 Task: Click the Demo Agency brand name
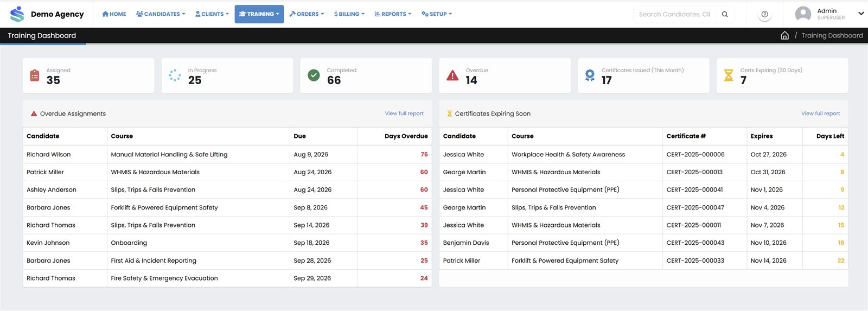coord(58,14)
